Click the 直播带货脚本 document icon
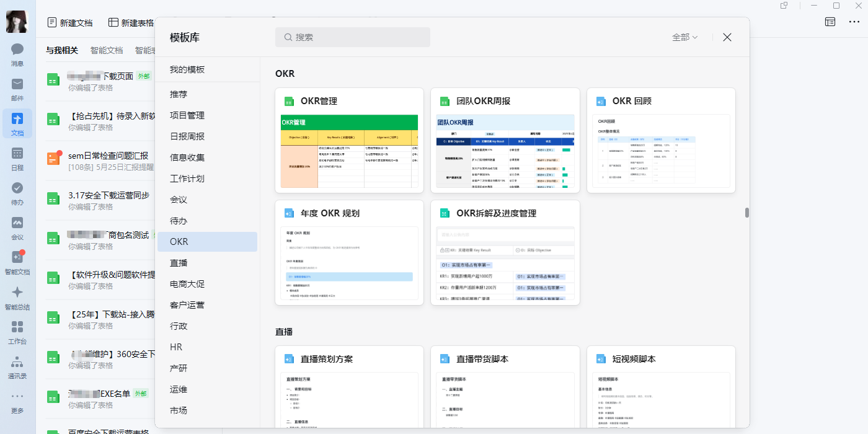Viewport: 868px width, 434px height. [x=445, y=359]
